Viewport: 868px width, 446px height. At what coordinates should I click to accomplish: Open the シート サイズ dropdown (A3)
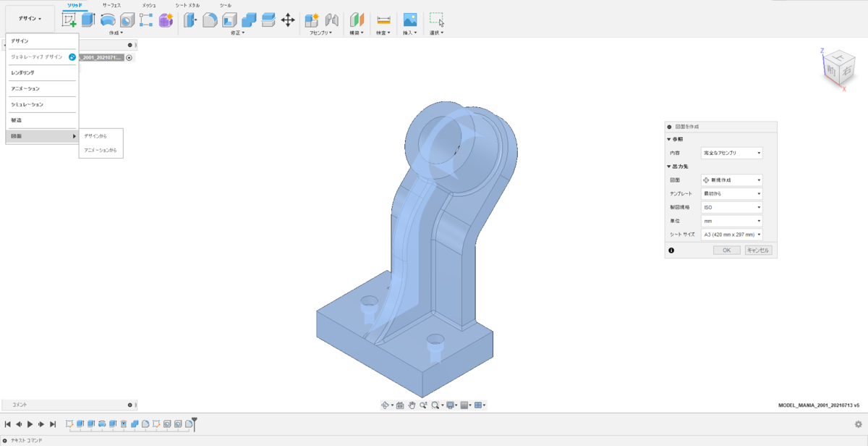(731, 235)
